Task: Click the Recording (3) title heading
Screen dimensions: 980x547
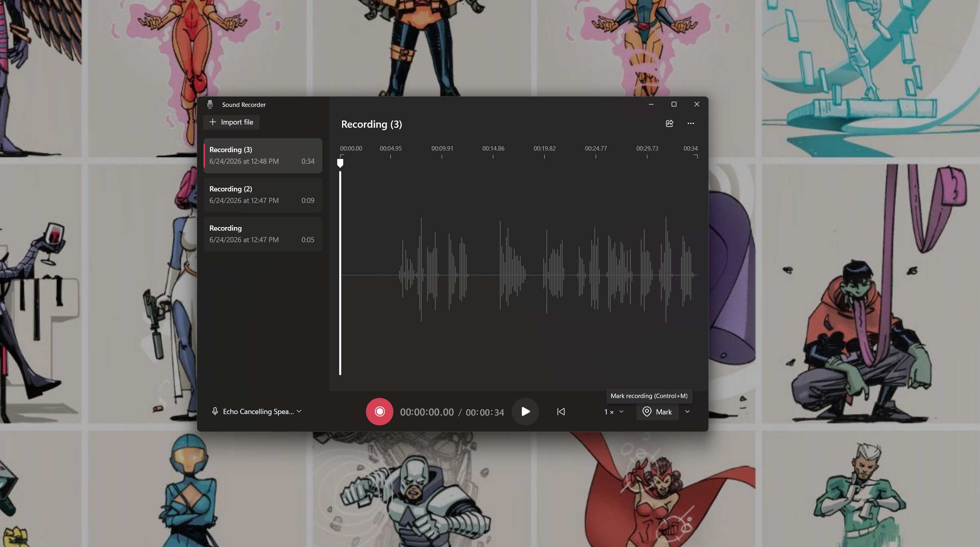Action: (371, 125)
